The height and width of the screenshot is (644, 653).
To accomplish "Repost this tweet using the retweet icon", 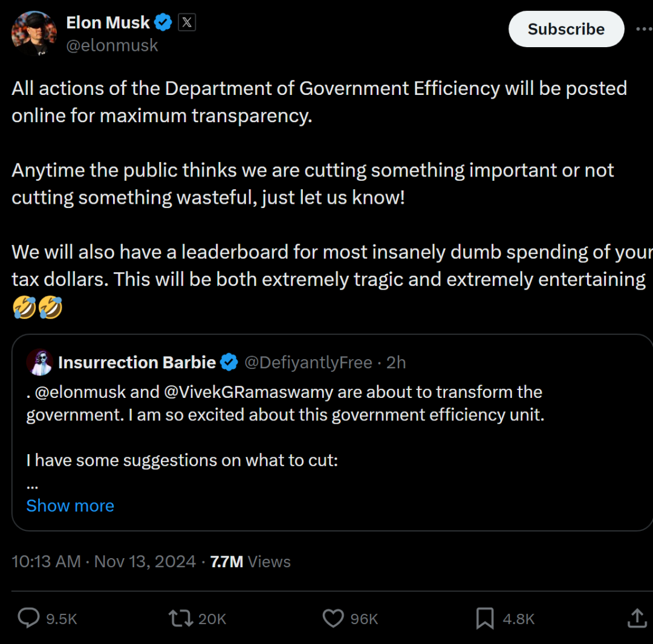I will coord(180,618).
